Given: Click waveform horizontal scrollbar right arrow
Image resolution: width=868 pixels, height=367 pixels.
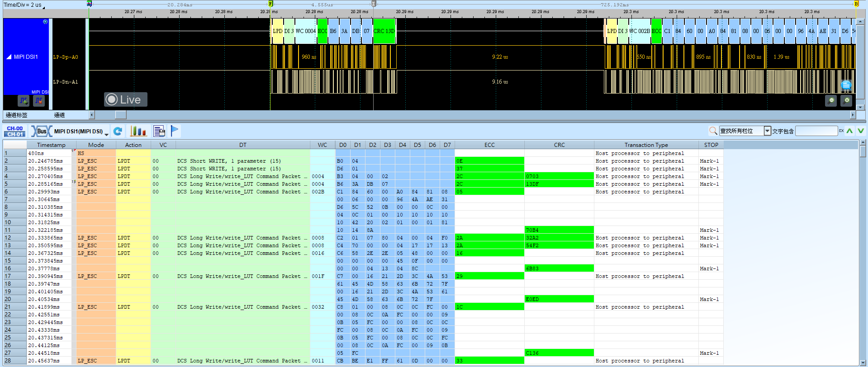Looking at the screenshot, I should (853, 115).
